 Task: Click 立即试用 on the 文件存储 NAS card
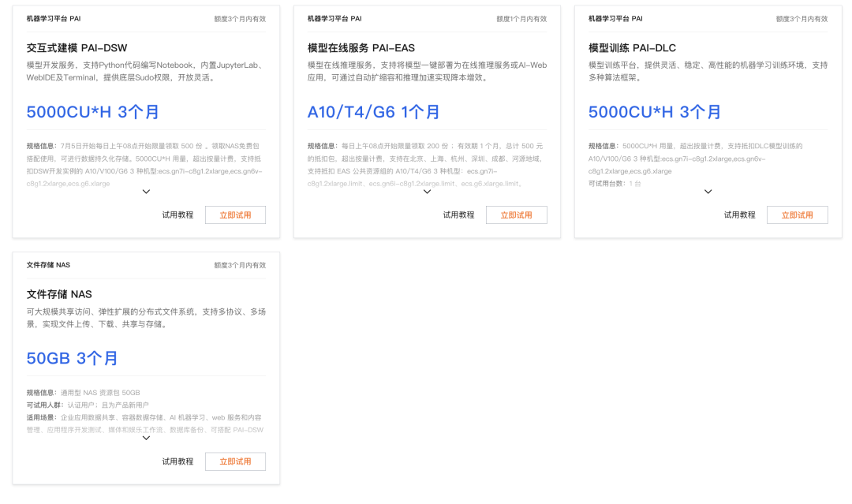click(235, 461)
